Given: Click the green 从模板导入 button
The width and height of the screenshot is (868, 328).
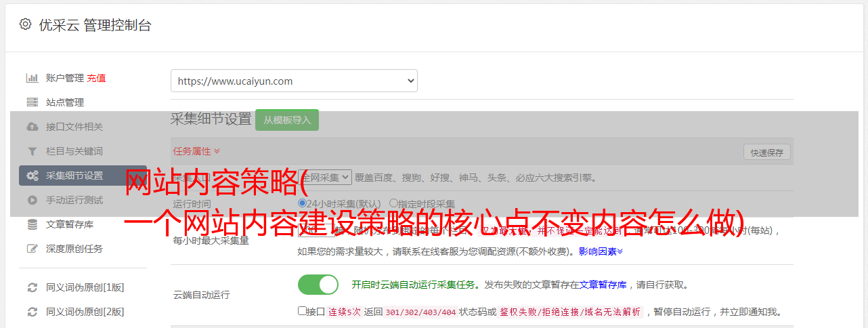Looking at the screenshot, I should click(x=287, y=120).
